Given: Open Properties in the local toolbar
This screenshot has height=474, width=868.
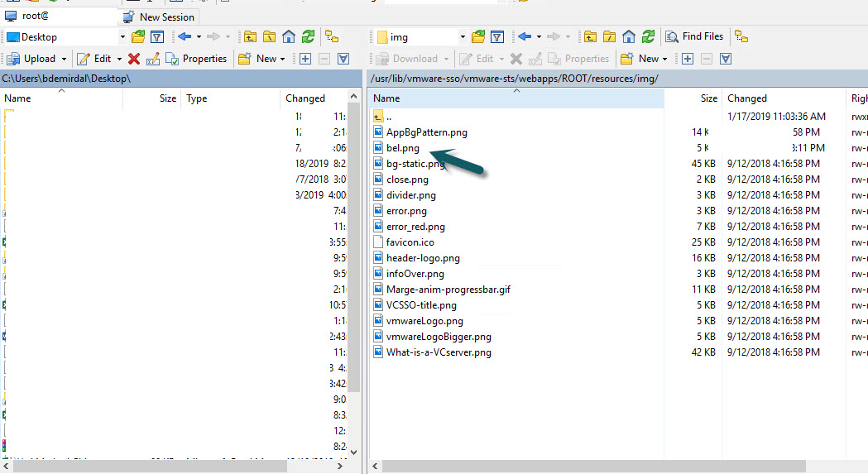Looking at the screenshot, I should click(x=196, y=59).
